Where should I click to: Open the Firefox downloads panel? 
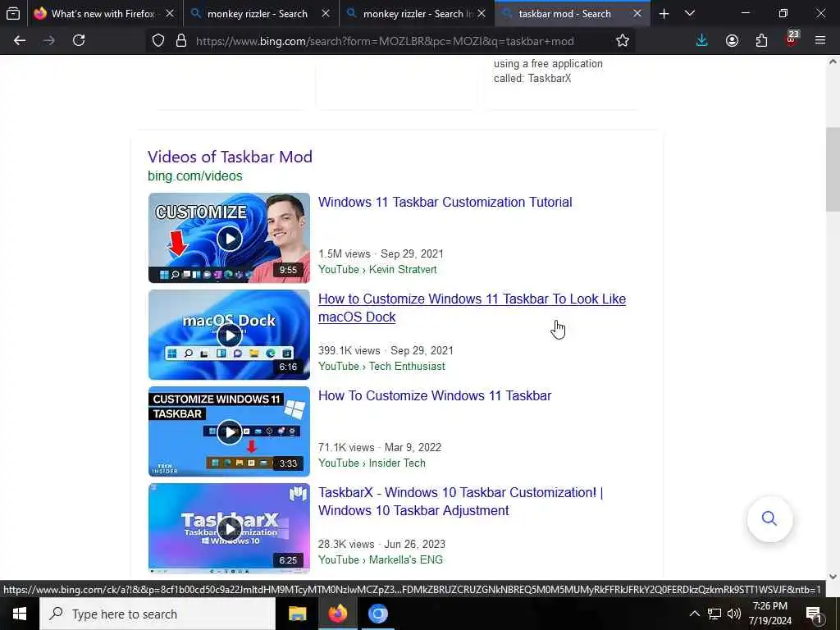(x=701, y=41)
